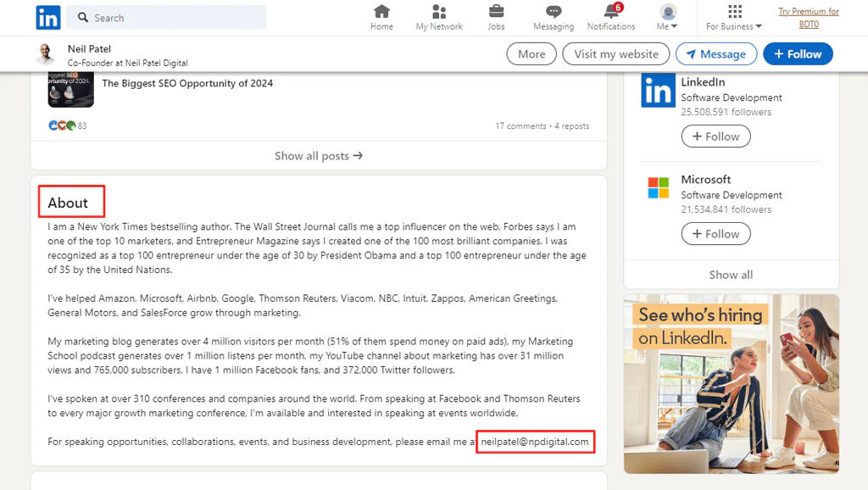Send a message via Message button
Viewport: 868px width, 490px height.
point(716,54)
